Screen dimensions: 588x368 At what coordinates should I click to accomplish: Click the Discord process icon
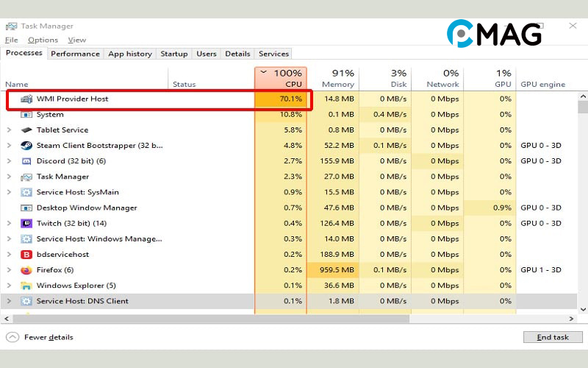26,161
